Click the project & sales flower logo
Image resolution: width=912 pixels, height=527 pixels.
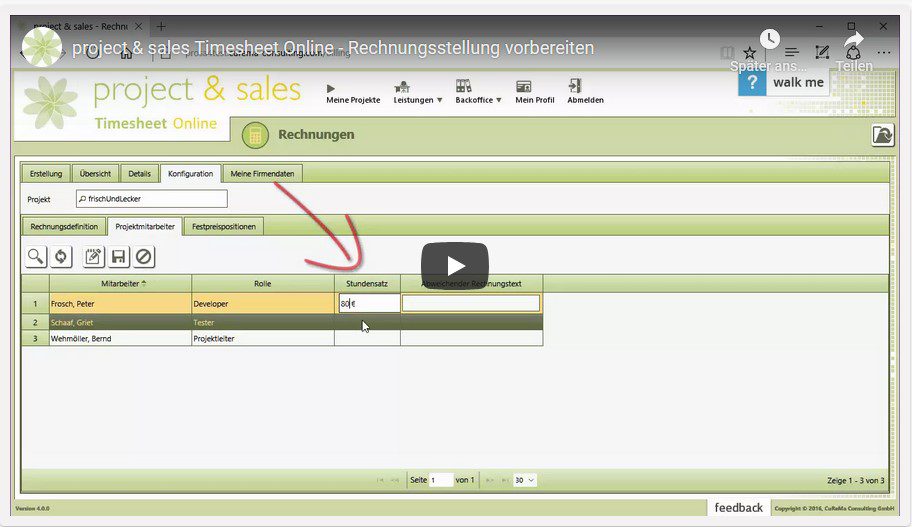pos(50,102)
